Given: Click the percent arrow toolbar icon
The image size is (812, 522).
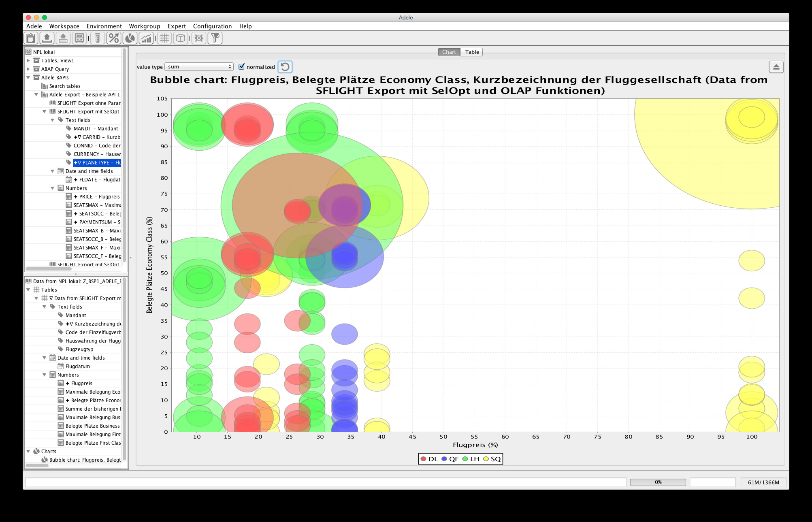Looking at the screenshot, I should (x=114, y=38).
